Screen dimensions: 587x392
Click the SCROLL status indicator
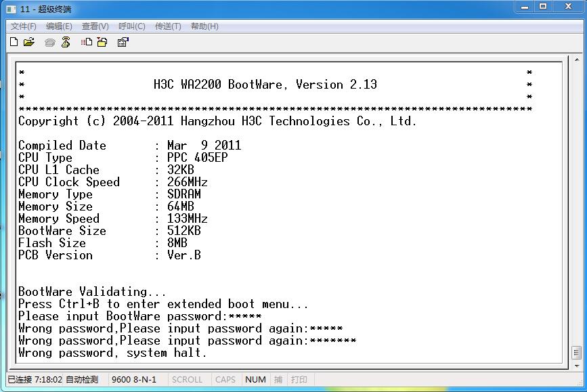pyautogui.click(x=187, y=380)
